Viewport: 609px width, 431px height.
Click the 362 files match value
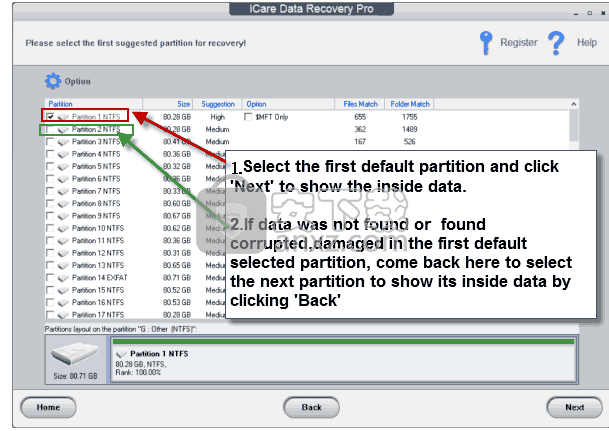[360, 129]
